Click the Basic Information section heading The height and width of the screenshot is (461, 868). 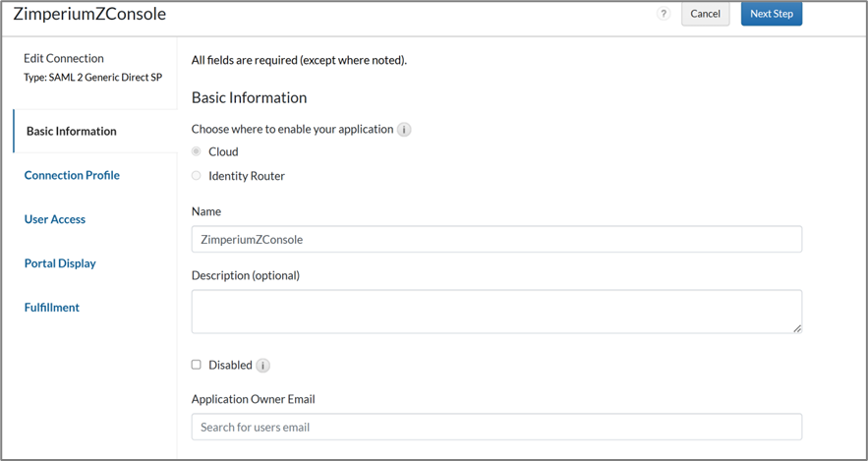click(x=249, y=97)
